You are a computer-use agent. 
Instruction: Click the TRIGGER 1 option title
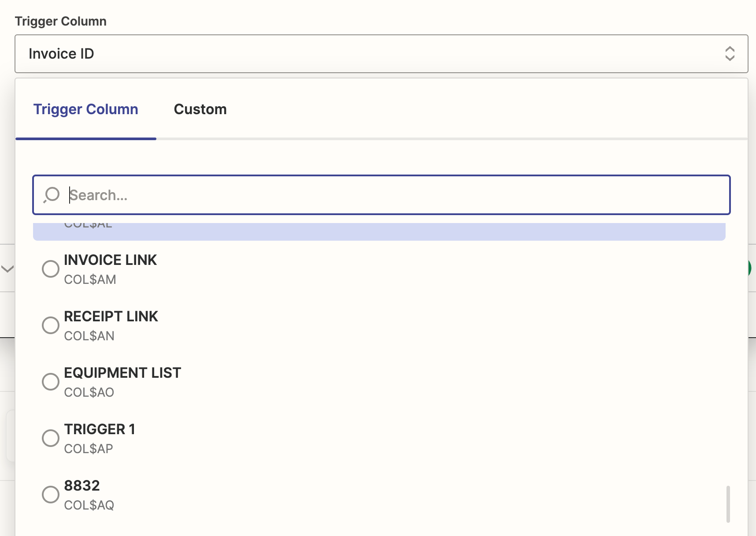coord(100,429)
